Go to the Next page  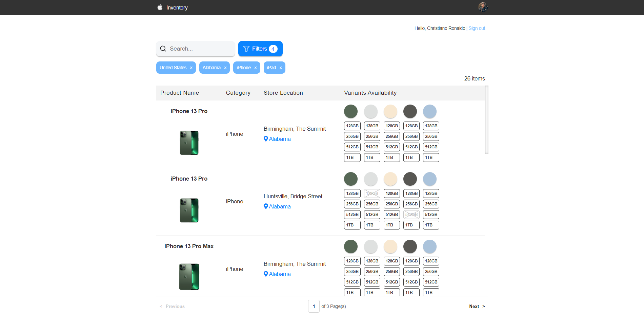(x=477, y=306)
